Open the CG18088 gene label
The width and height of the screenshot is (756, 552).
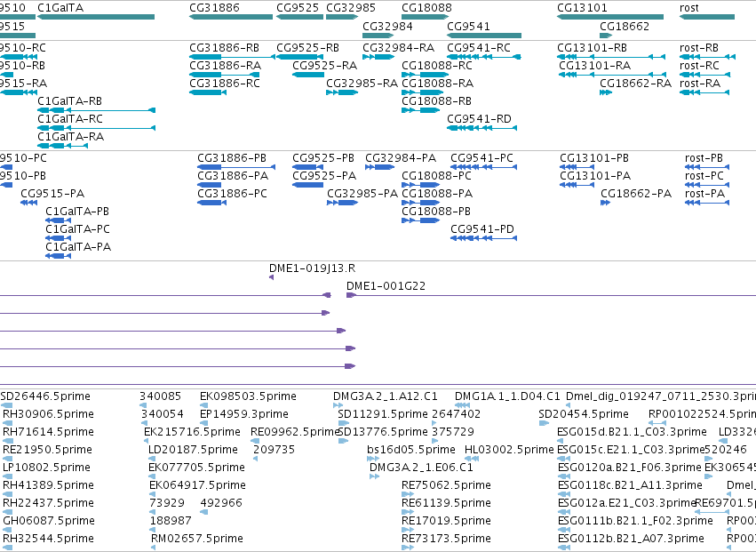click(426, 8)
